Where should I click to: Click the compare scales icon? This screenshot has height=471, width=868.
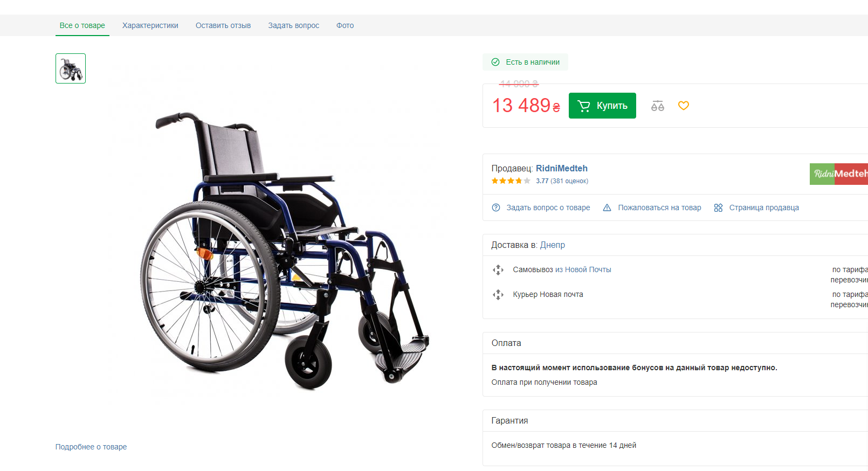point(657,106)
